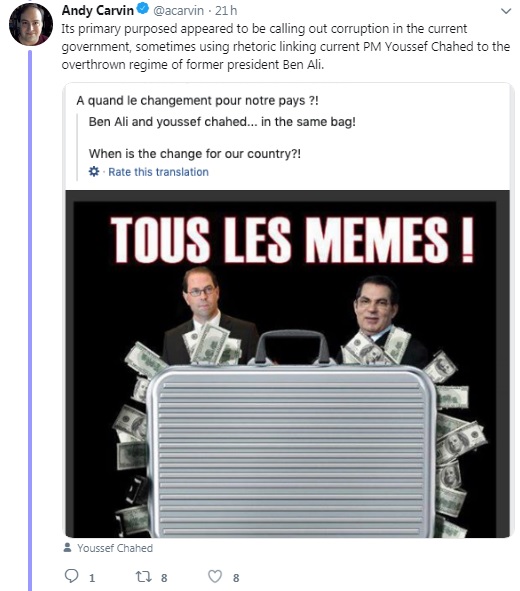Click the Rate this translation link
520x591 pixels.
[x=158, y=172]
